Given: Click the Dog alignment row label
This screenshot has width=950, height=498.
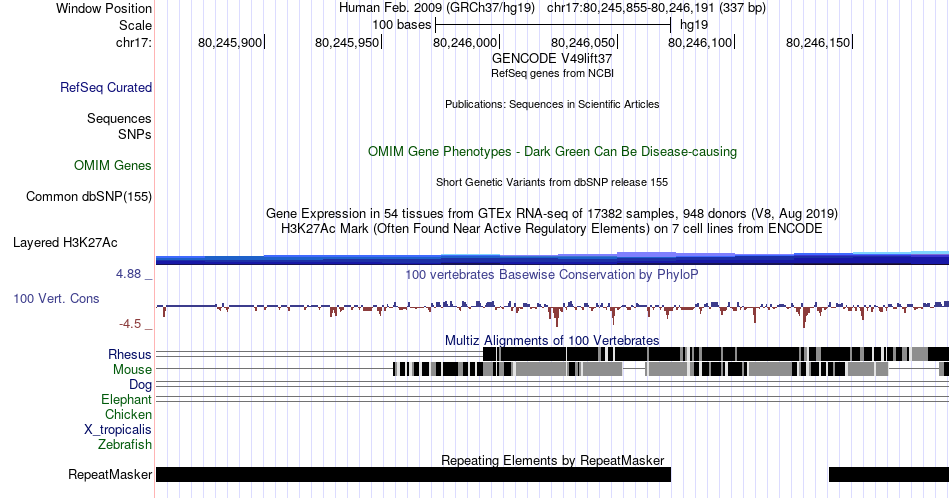Looking at the screenshot, I should click(141, 384).
